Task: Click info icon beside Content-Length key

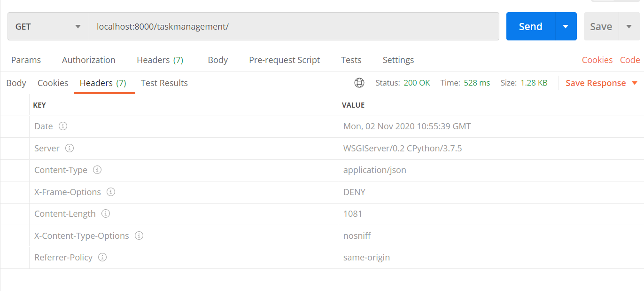Action: [x=106, y=213]
